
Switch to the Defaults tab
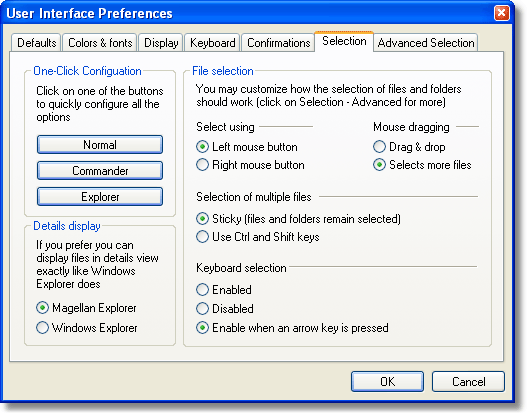(x=36, y=43)
